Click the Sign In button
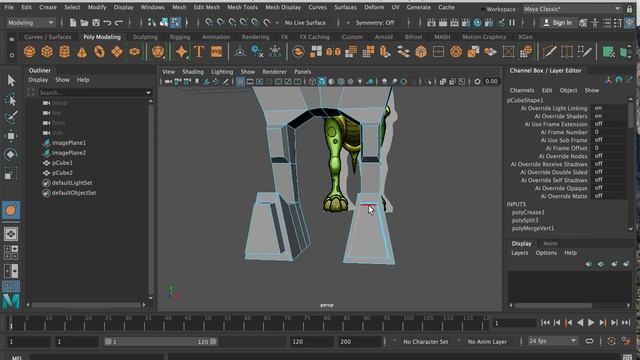The height and width of the screenshot is (360, 640). 558,23
